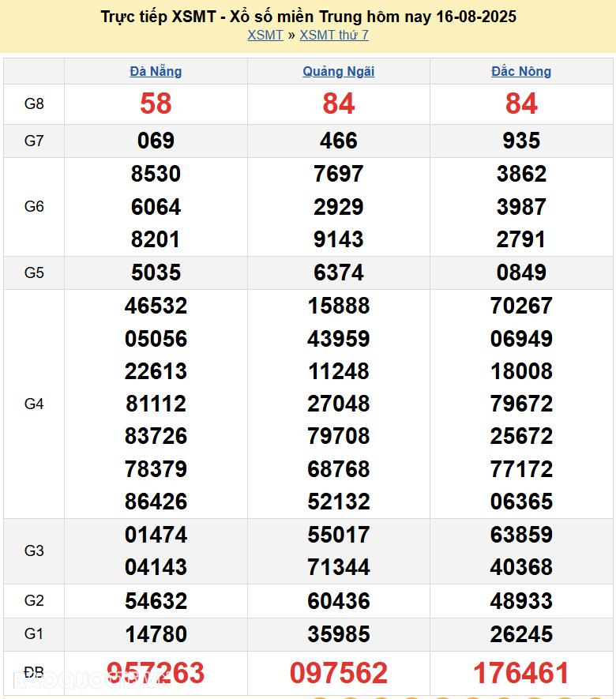Select Đắc Nông special prize 176461

(x=521, y=673)
